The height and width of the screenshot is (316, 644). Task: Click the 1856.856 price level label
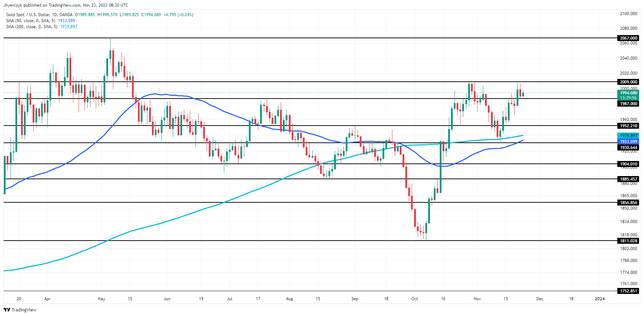tap(628, 203)
